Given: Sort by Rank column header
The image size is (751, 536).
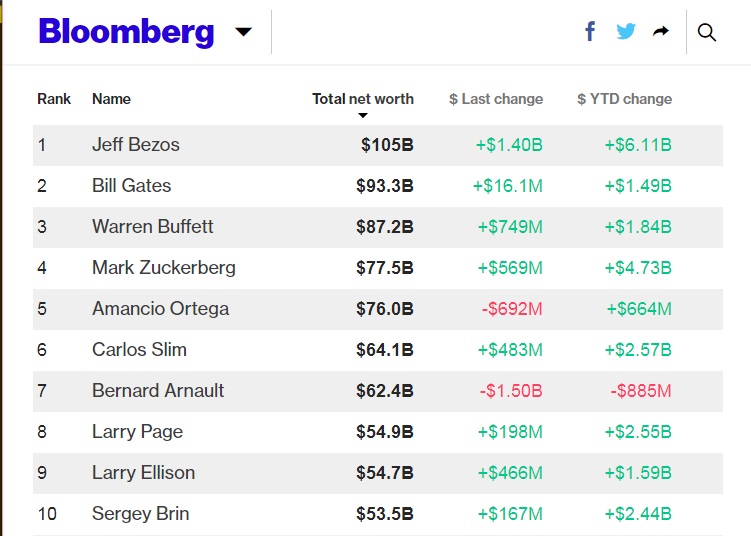Looking at the screenshot, I should point(54,99).
